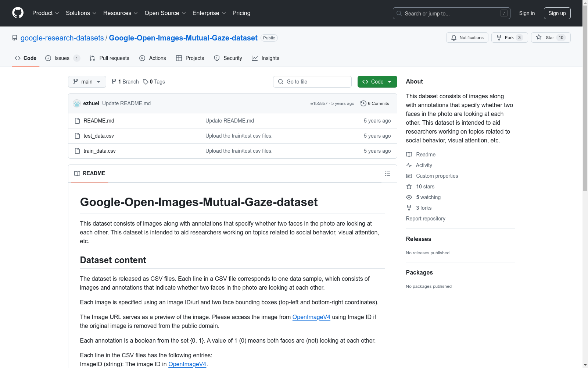Click the book icon next to Readme
The height and width of the screenshot is (368, 588).
(x=409, y=155)
